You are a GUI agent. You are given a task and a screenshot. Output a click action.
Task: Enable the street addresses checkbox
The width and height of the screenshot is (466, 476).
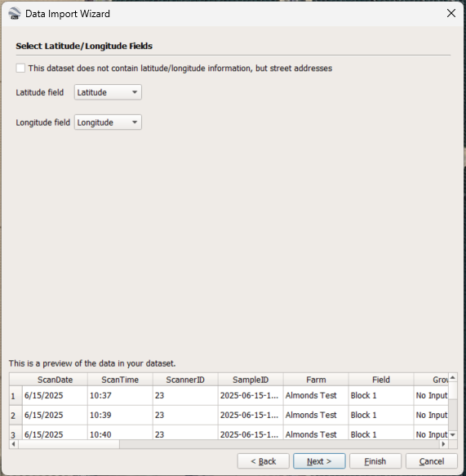click(20, 68)
